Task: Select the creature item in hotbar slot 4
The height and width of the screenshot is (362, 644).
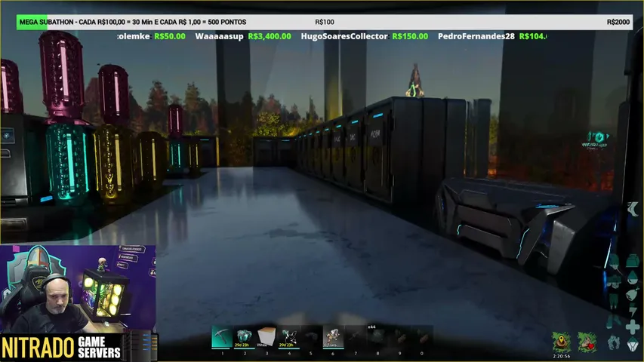Action: [x=288, y=337]
